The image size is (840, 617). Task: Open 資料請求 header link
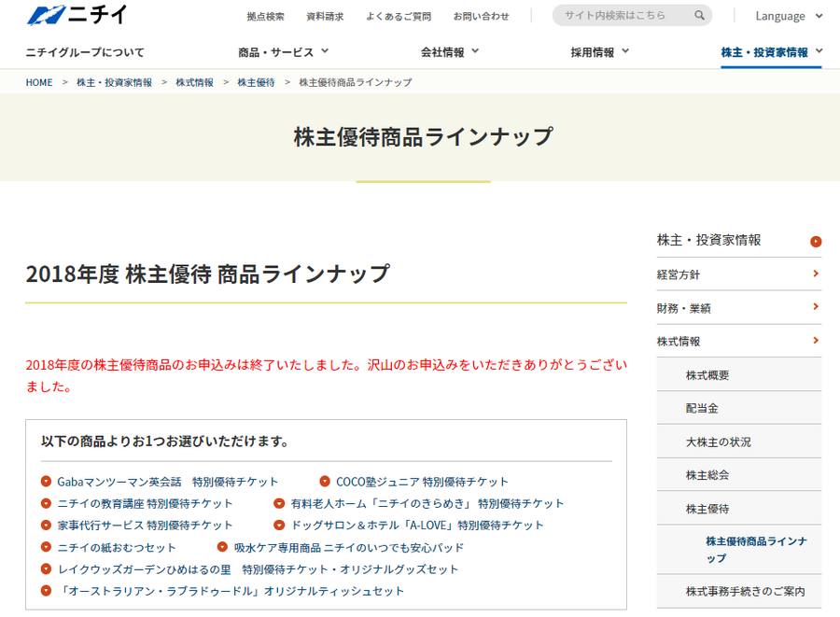point(325,17)
